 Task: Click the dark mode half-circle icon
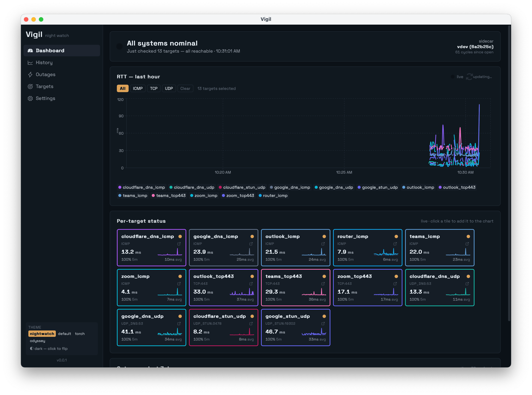[32, 349]
